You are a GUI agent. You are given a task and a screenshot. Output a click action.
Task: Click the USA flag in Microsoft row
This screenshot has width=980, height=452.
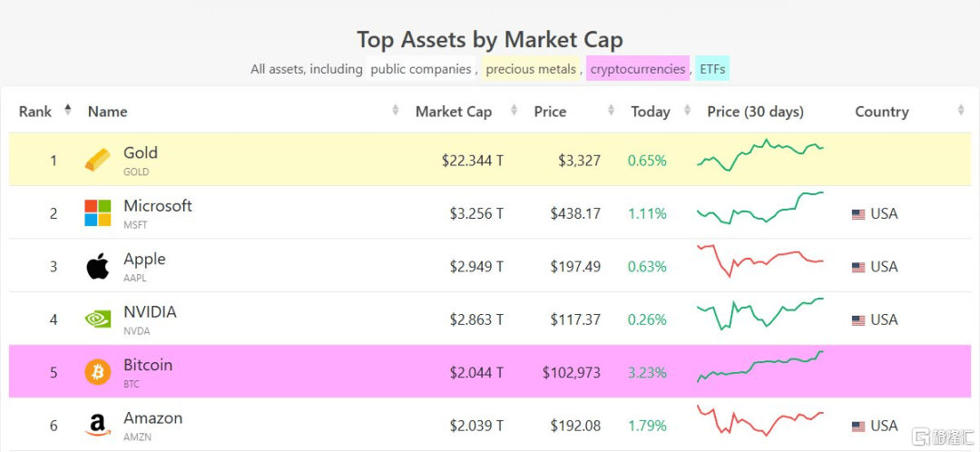858,214
